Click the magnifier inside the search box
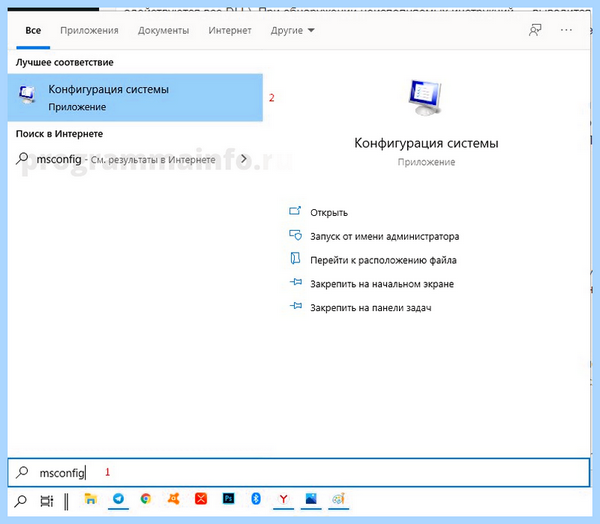This screenshot has height=524, width=600. (22, 473)
